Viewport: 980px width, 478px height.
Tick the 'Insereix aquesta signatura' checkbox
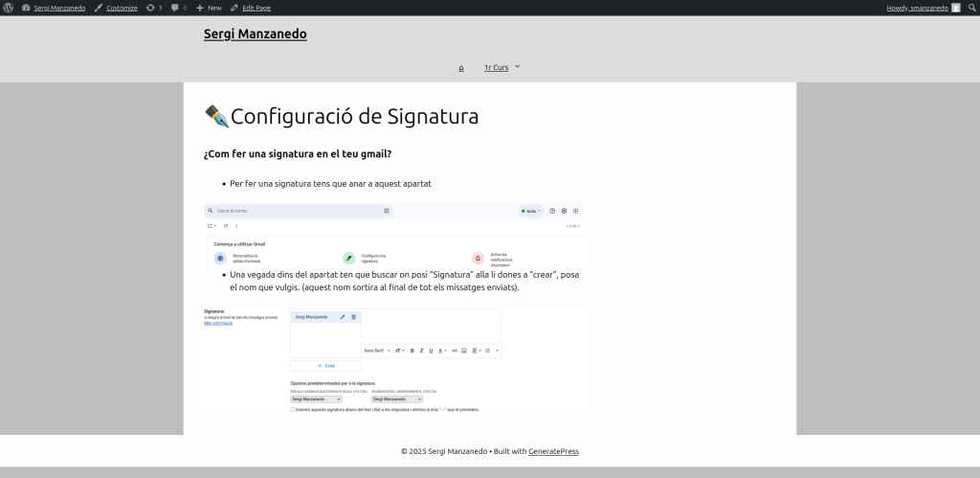pos(293,409)
